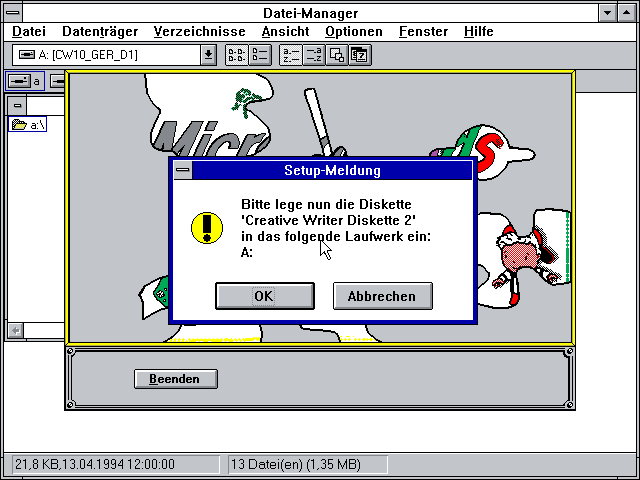The width and height of the screenshot is (640, 480).
Task: Click the Beenden button
Action: pos(175,379)
